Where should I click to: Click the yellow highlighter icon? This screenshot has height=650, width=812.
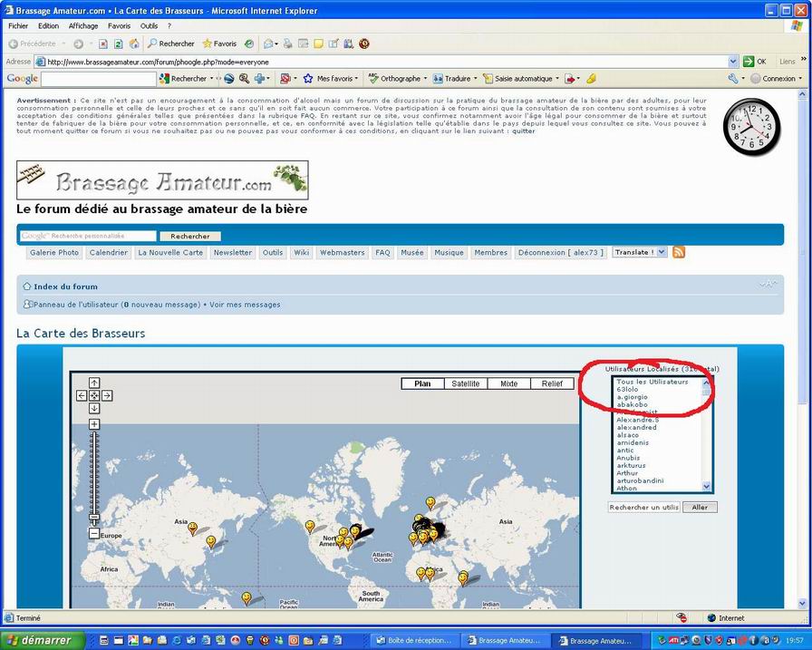(591, 79)
